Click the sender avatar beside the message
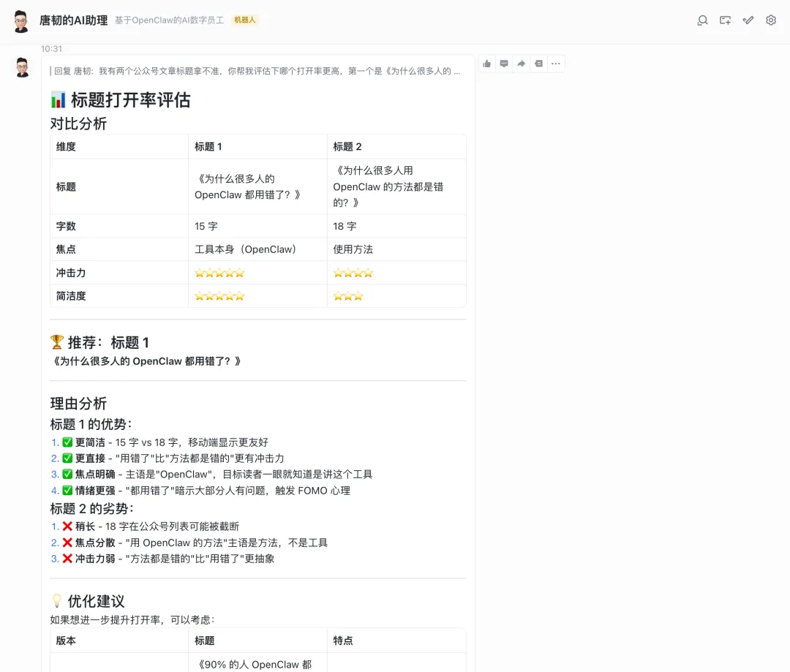The height and width of the screenshot is (672, 790). pyautogui.click(x=22, y=67)
